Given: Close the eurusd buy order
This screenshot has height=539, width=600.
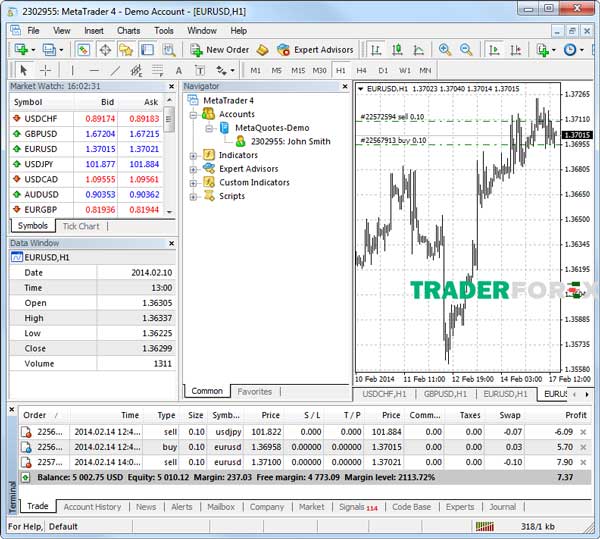Looking at the screenshot, I should pyautogui.click(x=583, y=447).
